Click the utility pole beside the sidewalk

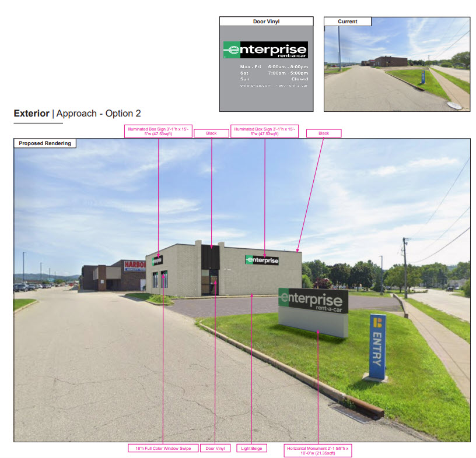click(x=404, y=266)
